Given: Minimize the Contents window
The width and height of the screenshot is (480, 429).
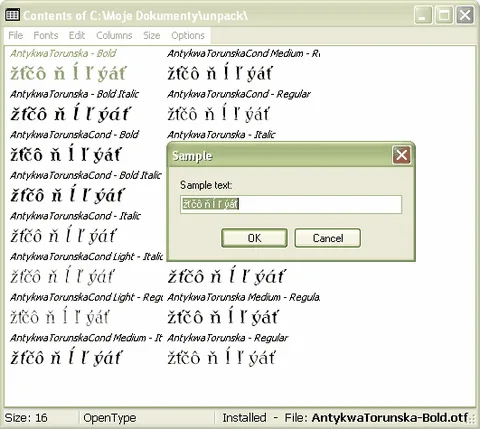Looking at the screenshot, I should tap(423, 15).
